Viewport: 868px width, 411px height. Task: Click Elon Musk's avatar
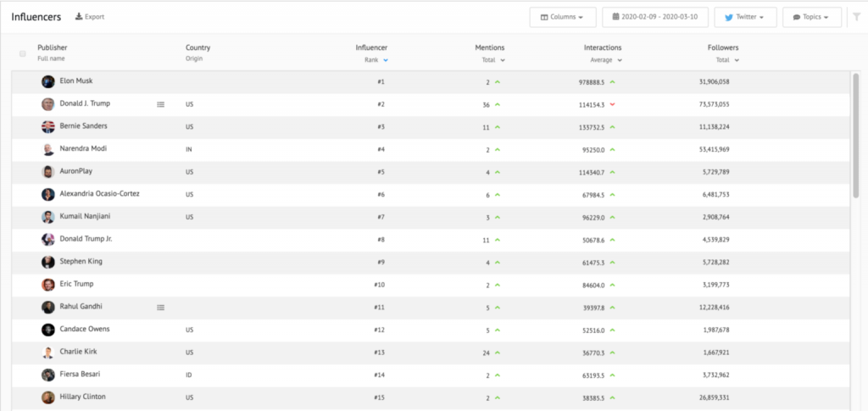click(48, 82)
